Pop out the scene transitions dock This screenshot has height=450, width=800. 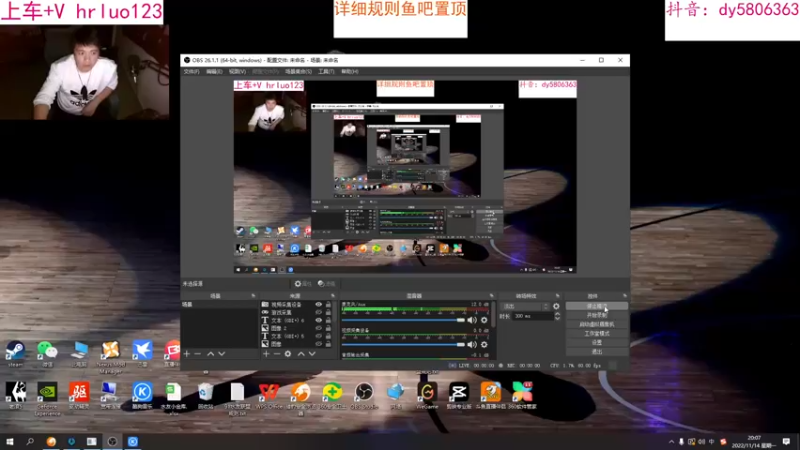[557, 296]
